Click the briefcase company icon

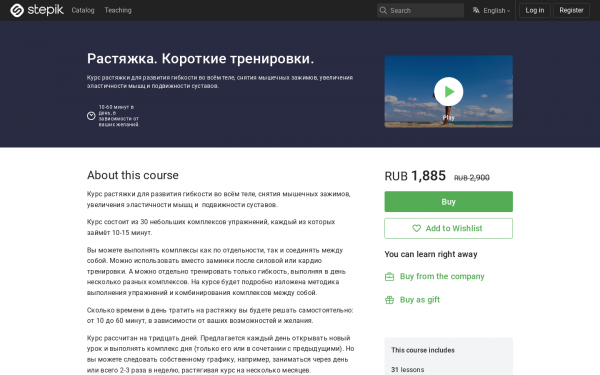pos(389,276)
